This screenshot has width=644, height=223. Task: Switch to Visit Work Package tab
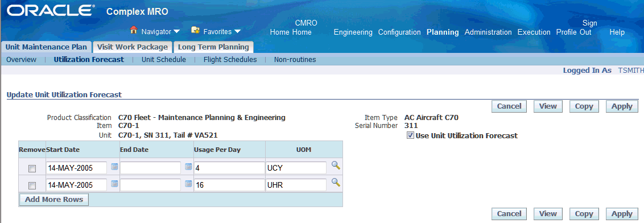(133, 47)
